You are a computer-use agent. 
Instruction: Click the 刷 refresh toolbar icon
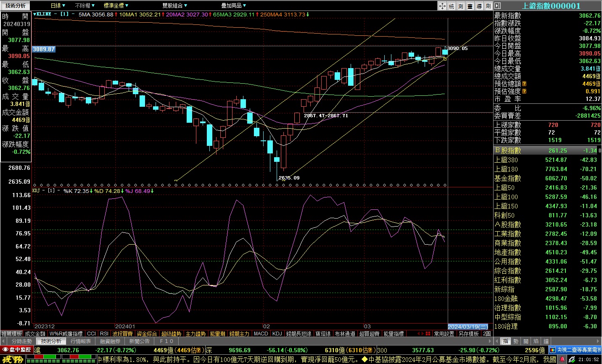pyautogui.click(x=488, y=6)
